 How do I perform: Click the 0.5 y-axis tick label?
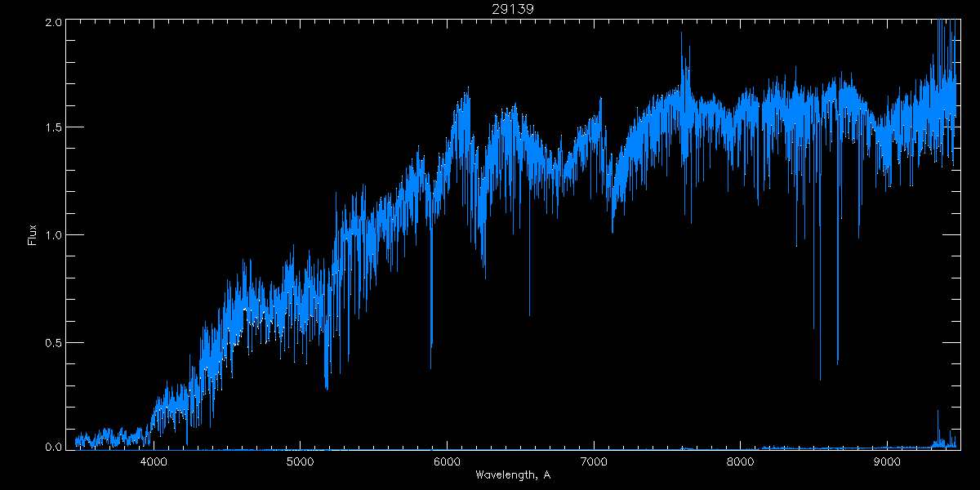(x=53, y=341)
